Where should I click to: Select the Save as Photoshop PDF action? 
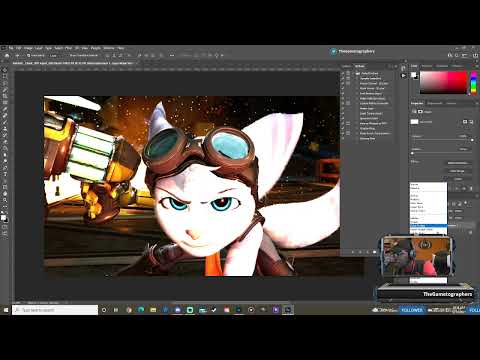374,123
